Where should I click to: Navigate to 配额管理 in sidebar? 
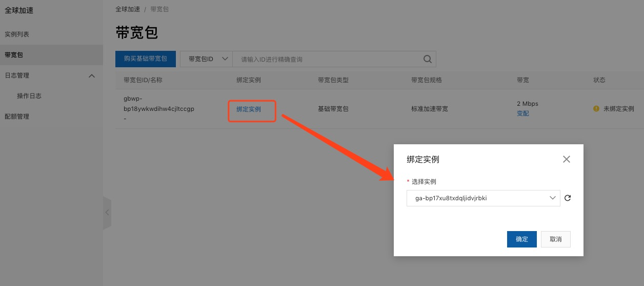(17, 117)
